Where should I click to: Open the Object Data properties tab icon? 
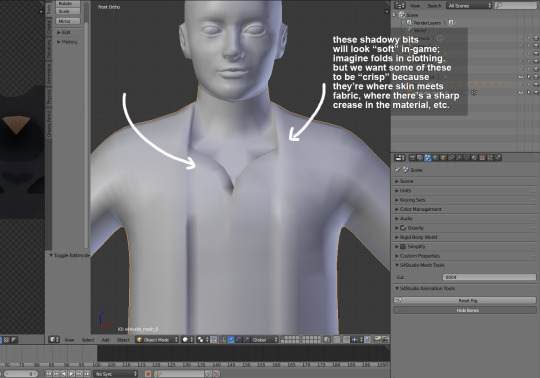point(467,158)
